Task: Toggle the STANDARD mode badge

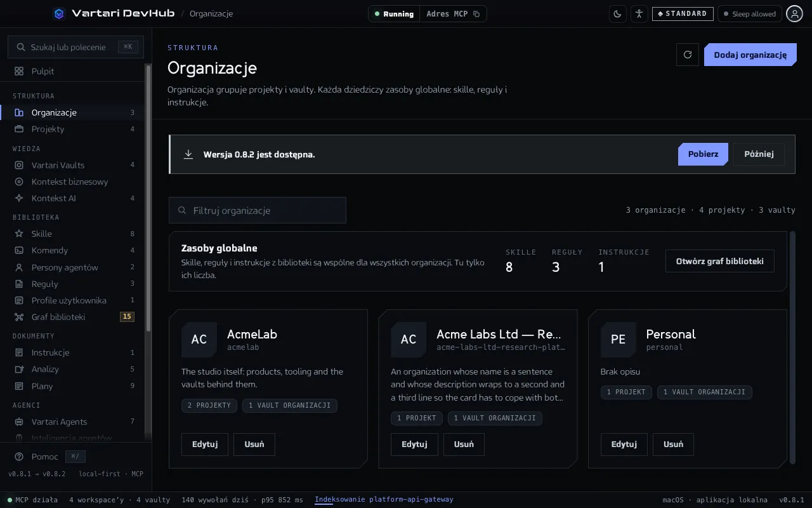Action: (x=683, y=14)
